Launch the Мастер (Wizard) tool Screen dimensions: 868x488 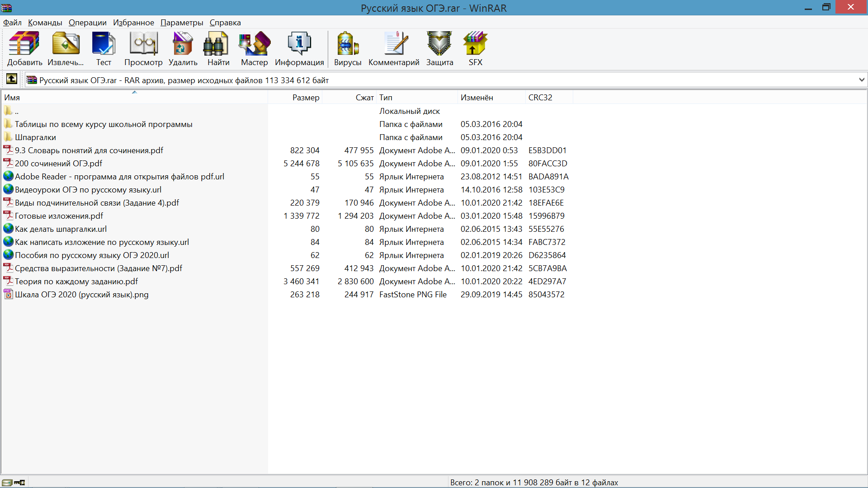point(254,49)
